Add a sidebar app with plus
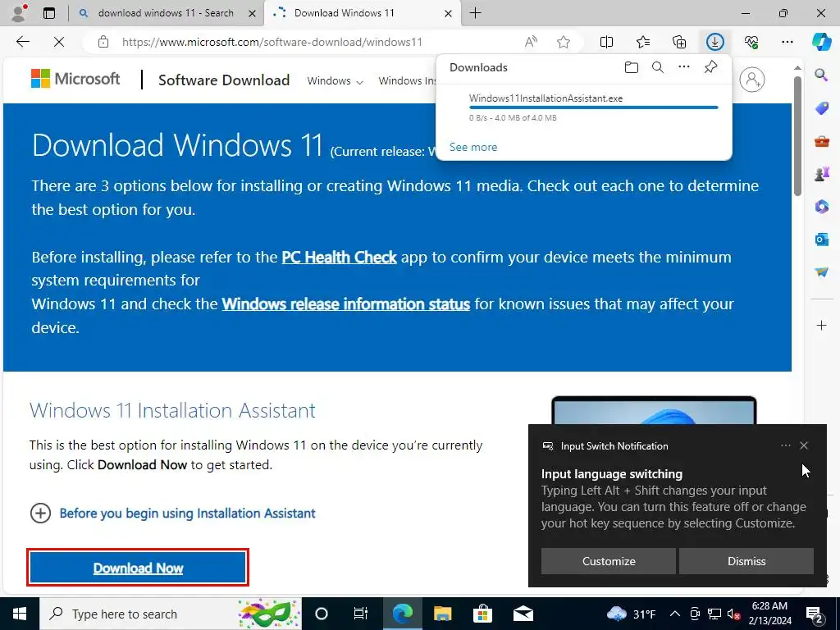 [x=821, y=325]
